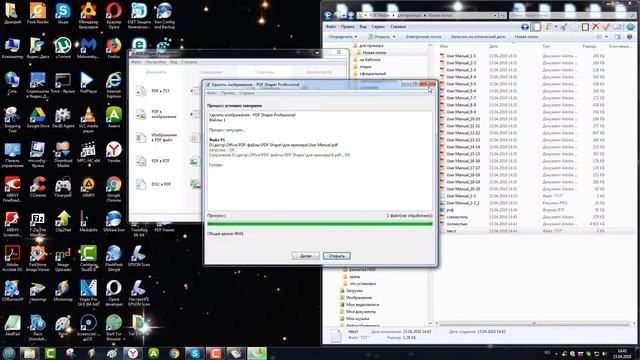
Task: Open Настройки menu in PDF Shaper window
Action: pyautogui.click(x=156, y=62)
